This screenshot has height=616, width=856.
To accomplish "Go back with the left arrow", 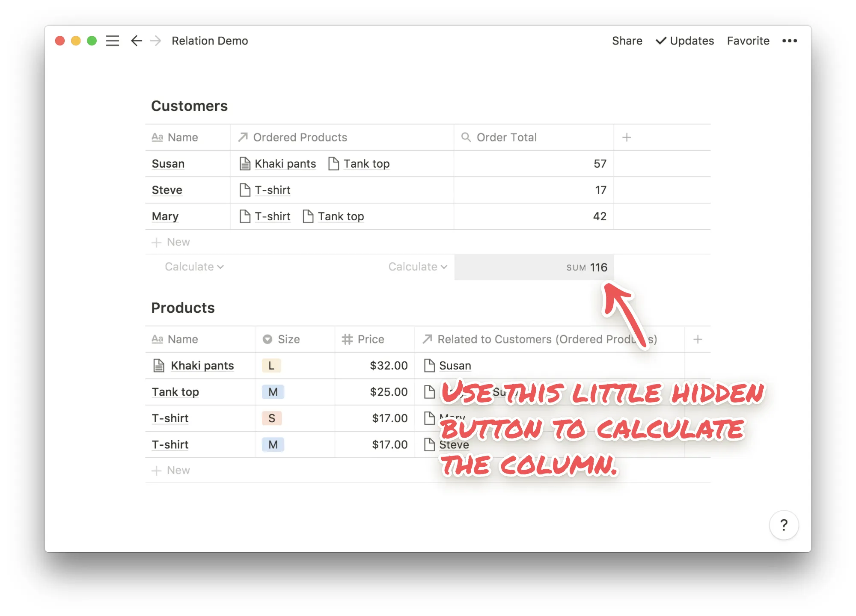I will [x=136, y=41].
